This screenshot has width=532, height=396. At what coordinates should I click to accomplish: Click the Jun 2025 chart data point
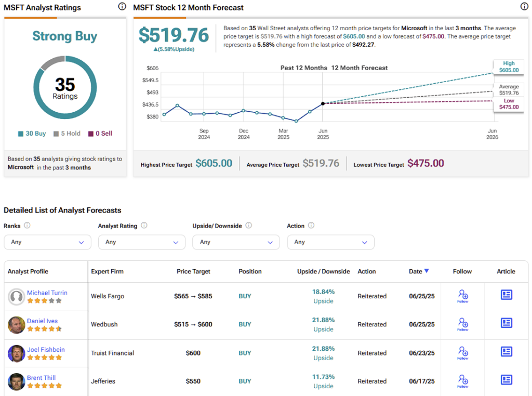click(x=323, y=103)
